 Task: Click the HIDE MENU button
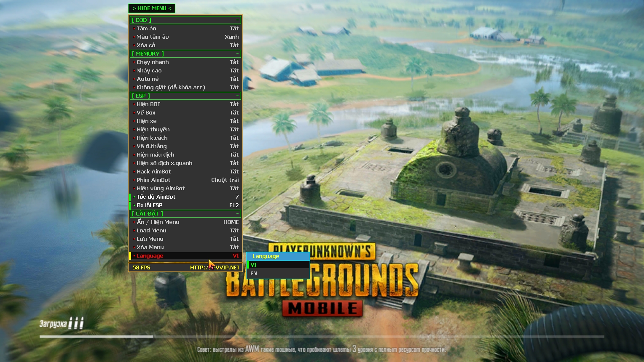(x=152, y=8)
